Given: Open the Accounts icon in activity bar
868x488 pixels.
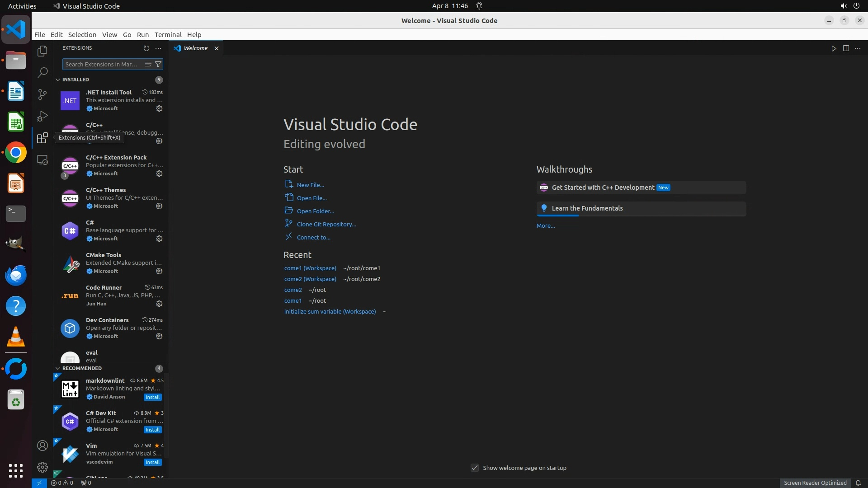Looking at the screenshot, I should (42, 446).
